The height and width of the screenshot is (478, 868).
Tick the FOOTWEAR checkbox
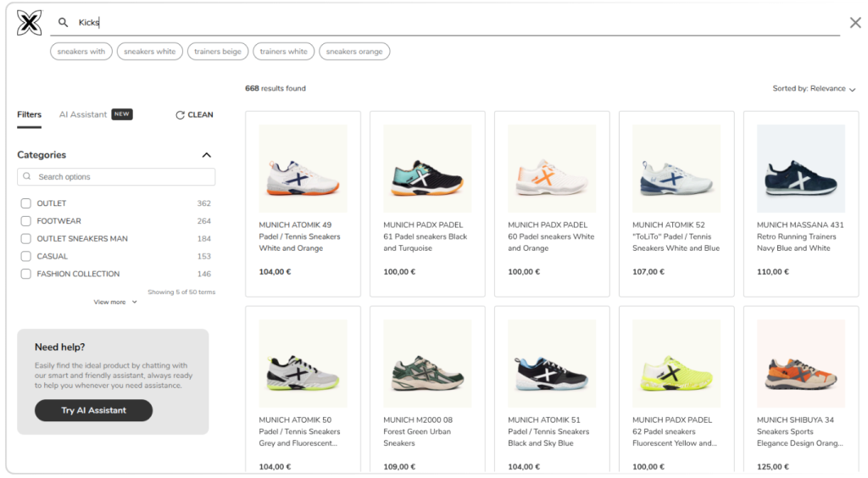25,220
